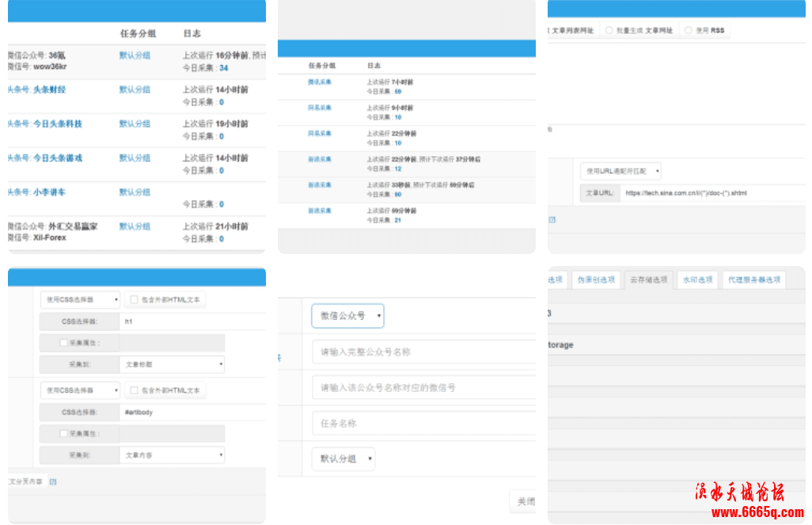Enable 采集属性 under the h1 selector
Image resolution: width=812 pixels, height=525 pixels.
tap(63, 343)
